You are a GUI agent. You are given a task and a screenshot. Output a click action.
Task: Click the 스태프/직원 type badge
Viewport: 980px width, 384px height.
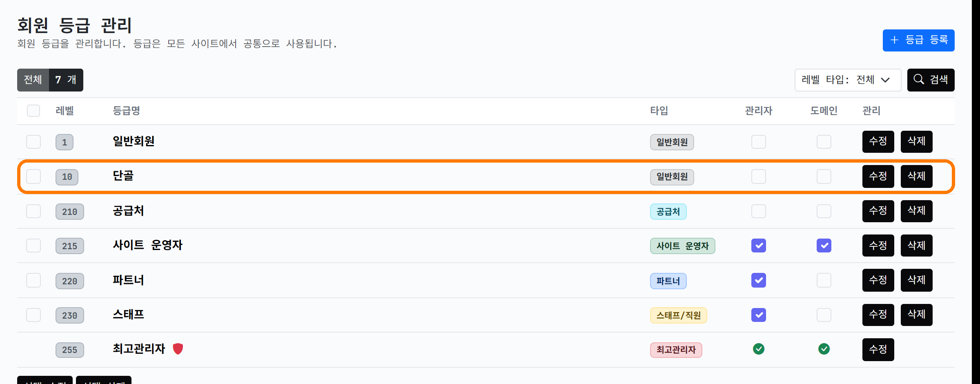[678, 315]
